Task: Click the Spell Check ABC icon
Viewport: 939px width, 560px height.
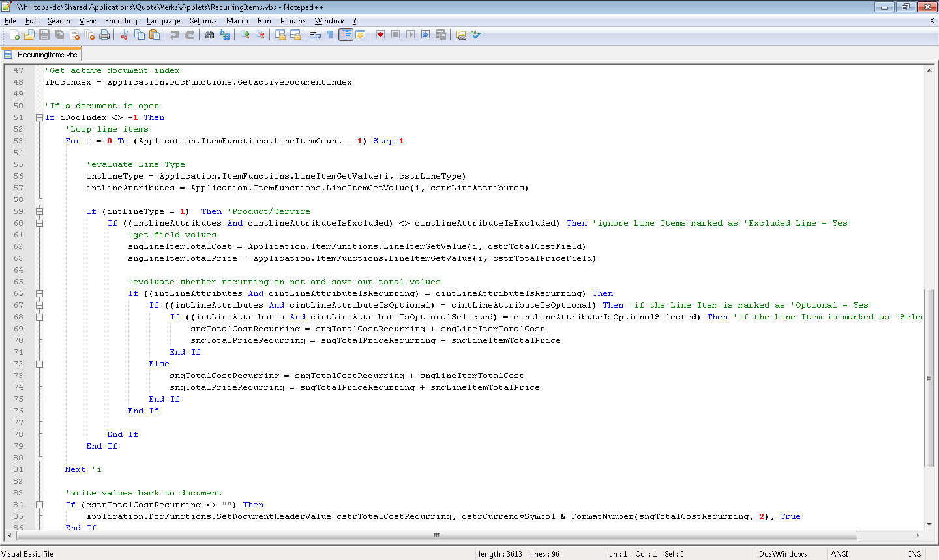Action: coord(476,35)
